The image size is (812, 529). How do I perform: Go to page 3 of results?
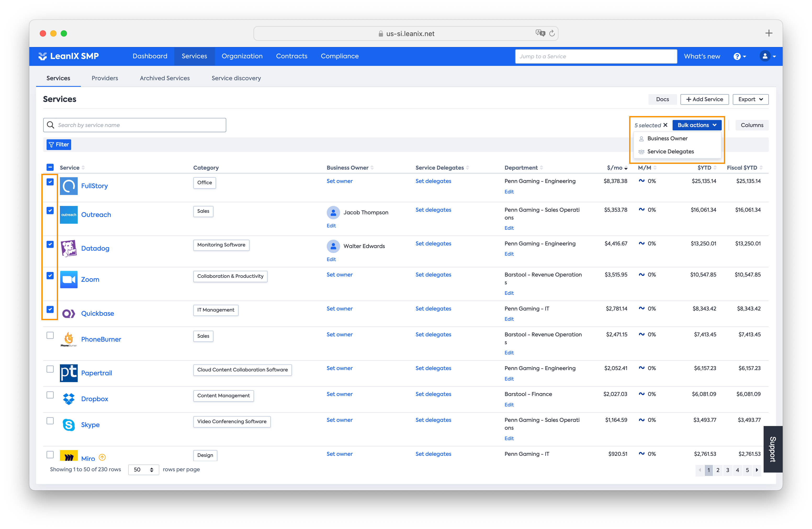click(728, 470)
